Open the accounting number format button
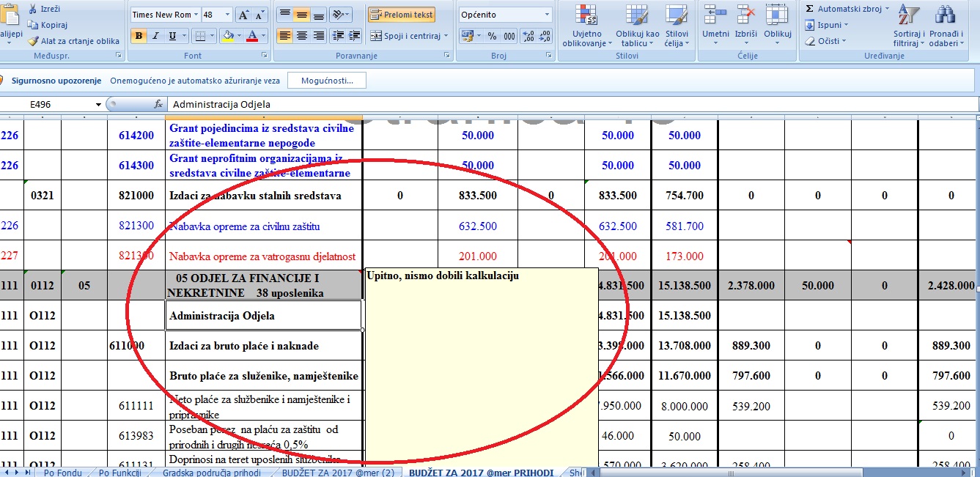This screenshot has height=477, width=980. [466, 36]
